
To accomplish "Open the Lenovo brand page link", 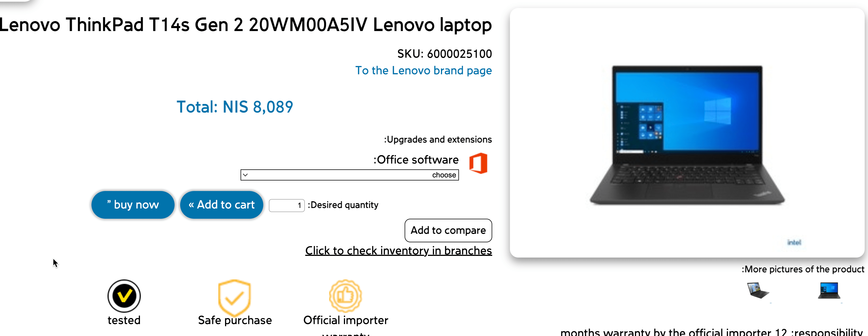I will pos(423,70).
